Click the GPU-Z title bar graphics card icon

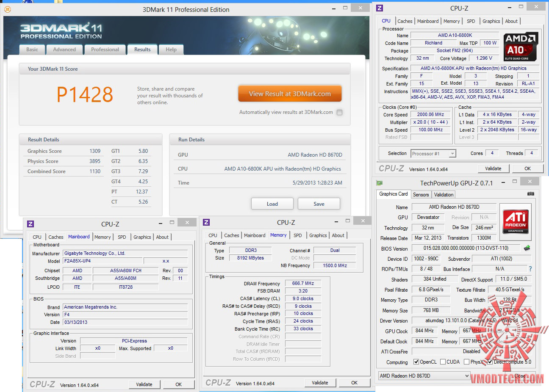(x=380, y=183)
